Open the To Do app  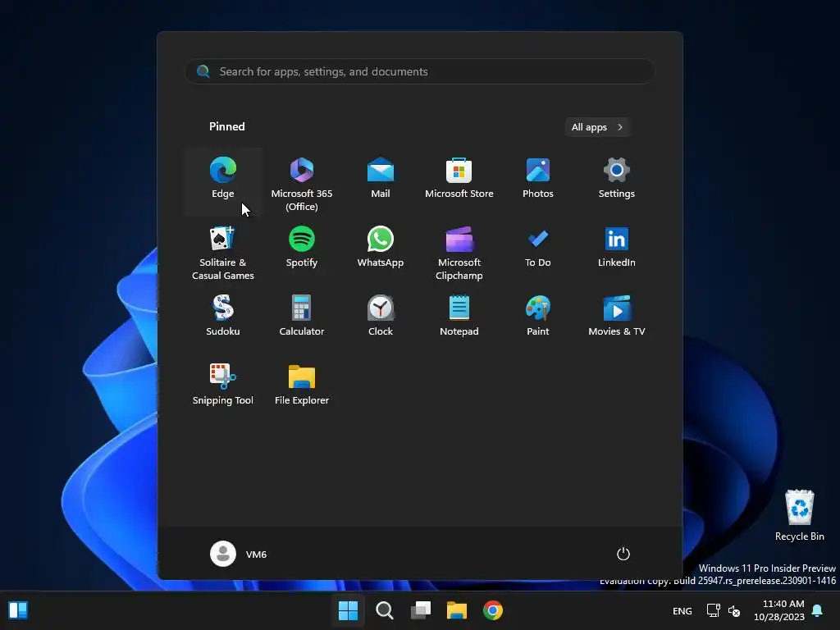pos(538,249)
